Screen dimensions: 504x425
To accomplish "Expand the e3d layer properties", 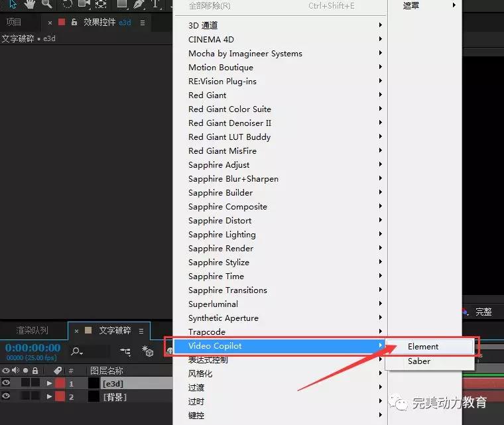I will pyautogui.click(x=49, y=383).
